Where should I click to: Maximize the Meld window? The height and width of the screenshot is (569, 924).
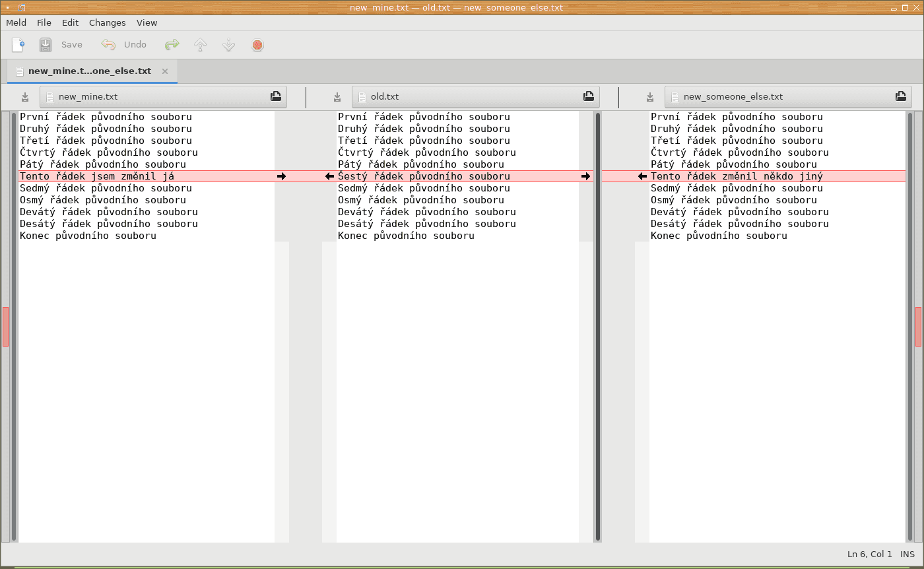pos(905,8)
